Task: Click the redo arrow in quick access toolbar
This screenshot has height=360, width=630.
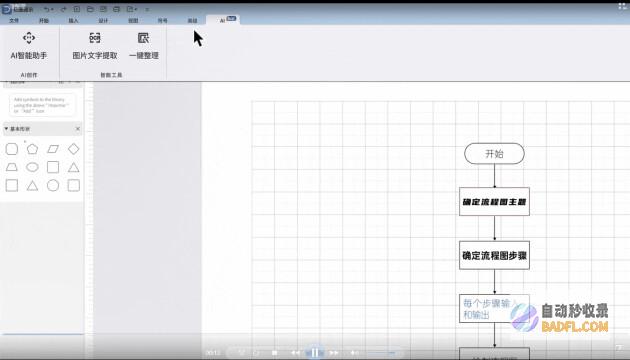Action: 63,9
